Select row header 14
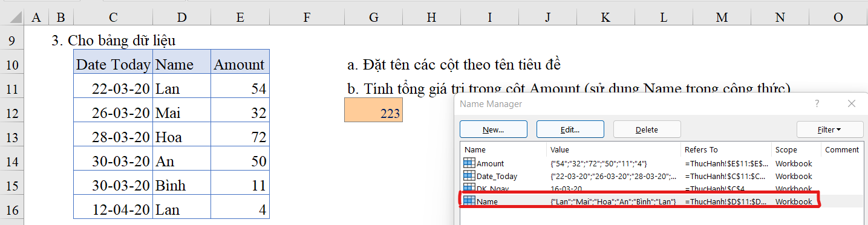 click(x=13, y=161)
